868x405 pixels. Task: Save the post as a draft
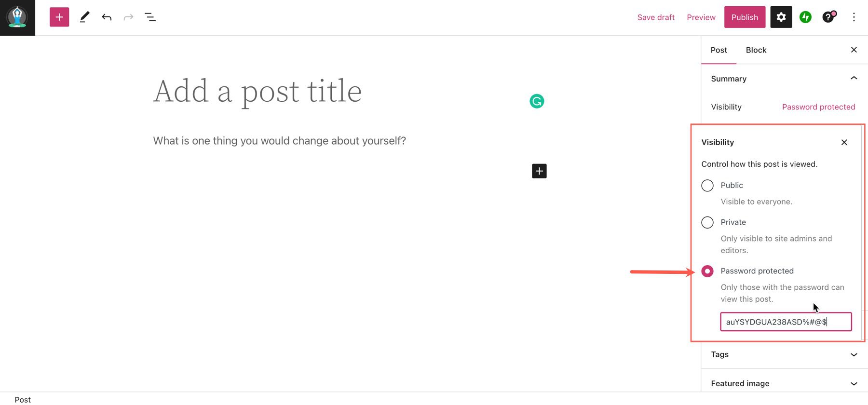pyautogui.click(x=656, y=17)
